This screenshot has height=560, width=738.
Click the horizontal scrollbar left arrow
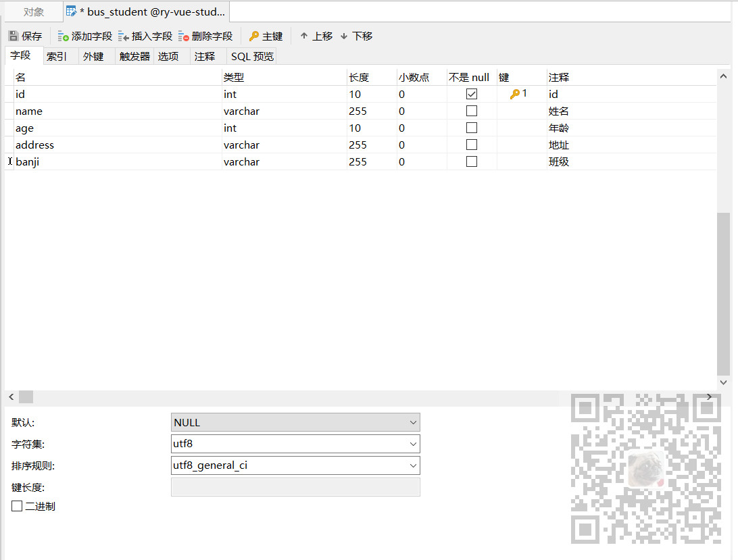pyautogui.click(x=10, y=397)
